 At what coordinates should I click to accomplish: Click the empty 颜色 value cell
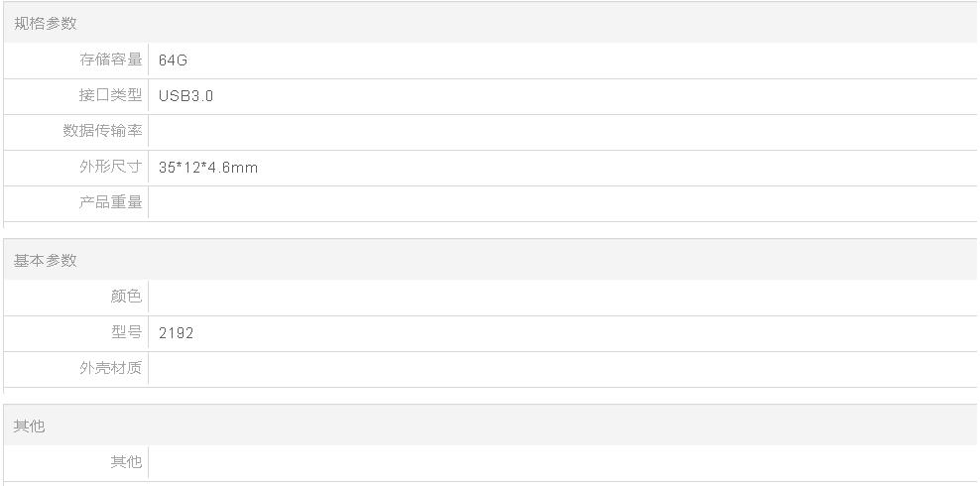(562, 298)
